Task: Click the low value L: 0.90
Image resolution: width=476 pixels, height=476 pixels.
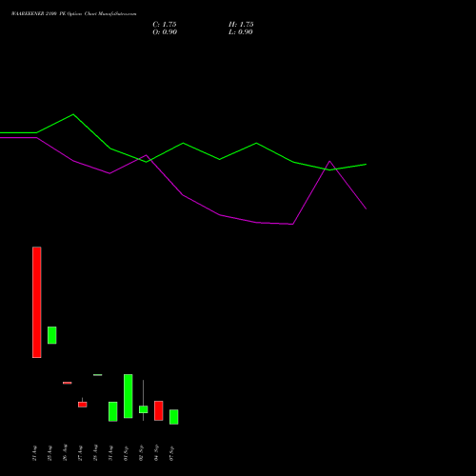Action: pyautogui.click(x=241, y=32)
